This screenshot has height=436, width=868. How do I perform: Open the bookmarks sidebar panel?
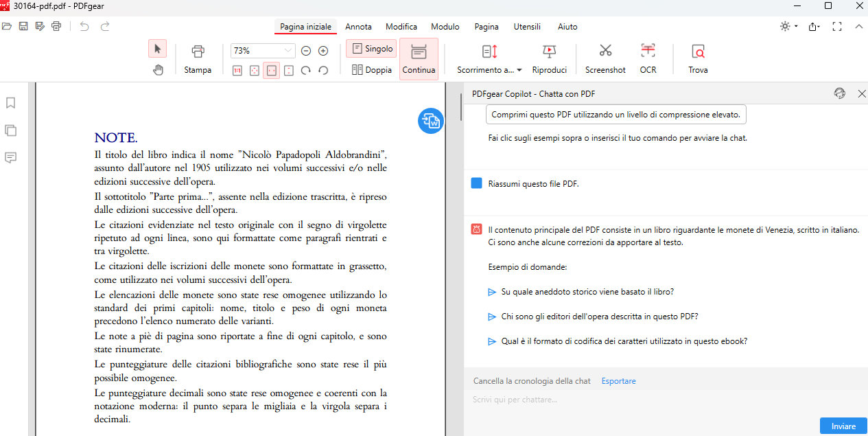click(10, 103)
